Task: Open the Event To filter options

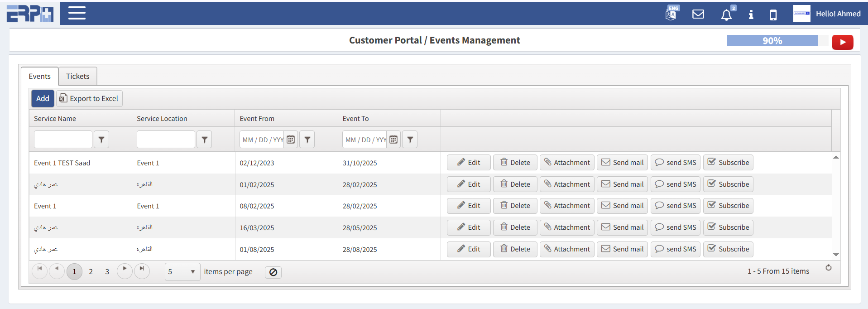Action: click(x=410, y=140)
